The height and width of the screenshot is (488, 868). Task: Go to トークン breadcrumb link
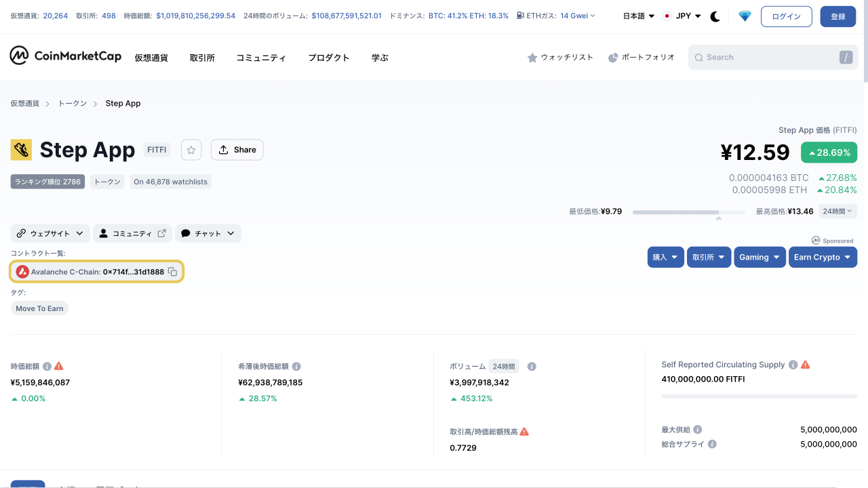coord(73,104)
